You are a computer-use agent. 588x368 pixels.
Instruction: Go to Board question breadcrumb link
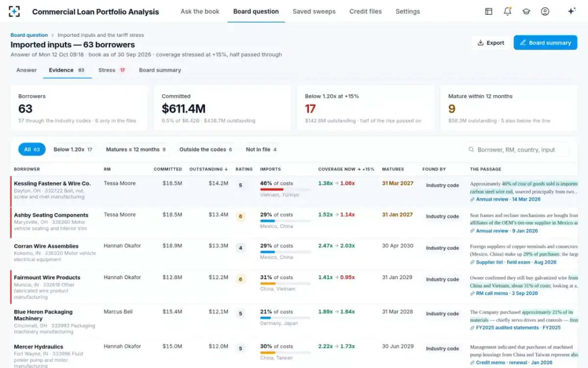click(29, 35)
